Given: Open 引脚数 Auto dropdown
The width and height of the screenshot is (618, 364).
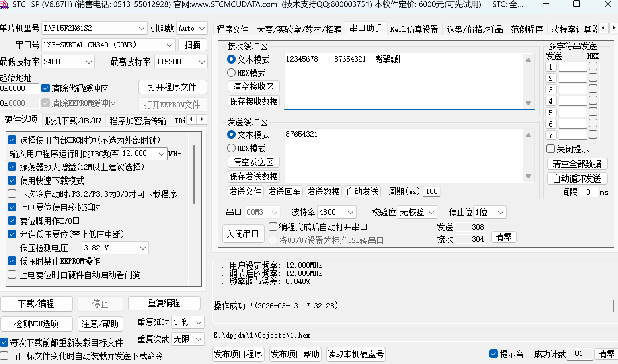Looking at the screenshot, I should [192, 28].
